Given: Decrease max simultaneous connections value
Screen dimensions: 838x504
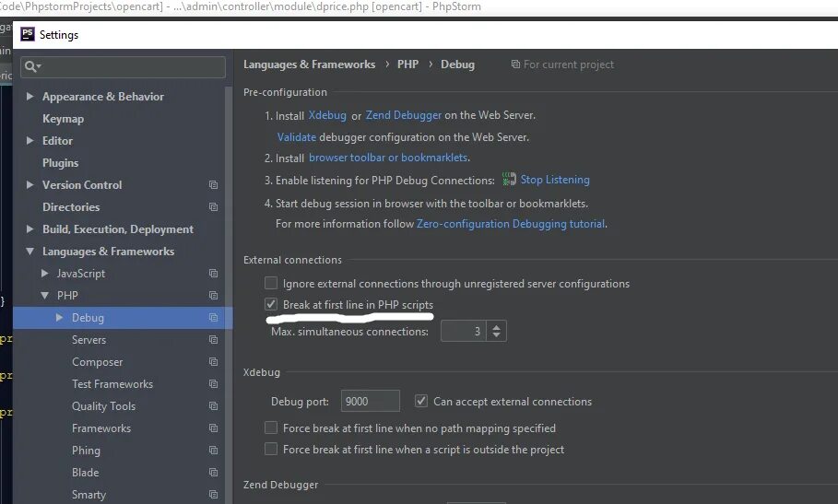Looking at the screenshot, I should (497, 335).
